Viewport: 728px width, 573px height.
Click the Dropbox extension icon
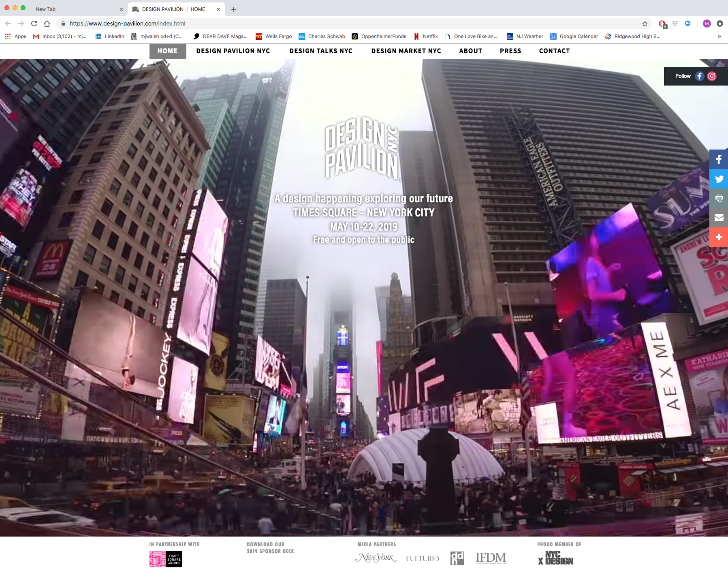click(675, 24)
